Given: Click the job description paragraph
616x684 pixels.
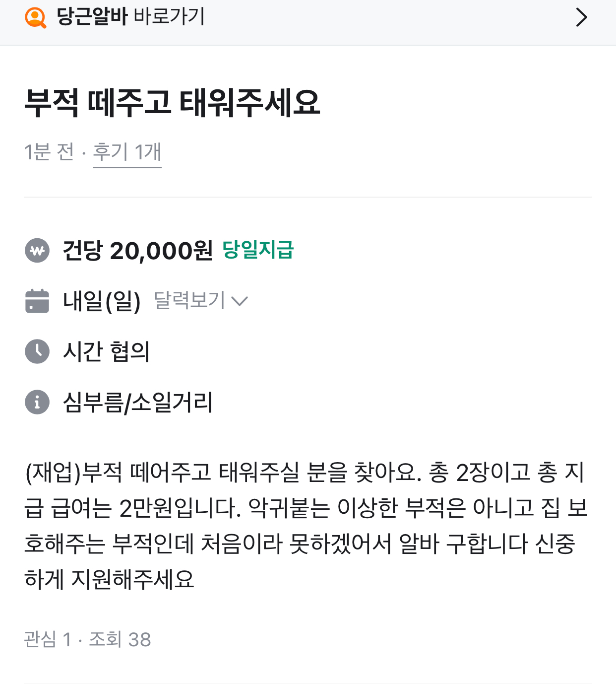Looking at the screenshot, I should (306, 525).
